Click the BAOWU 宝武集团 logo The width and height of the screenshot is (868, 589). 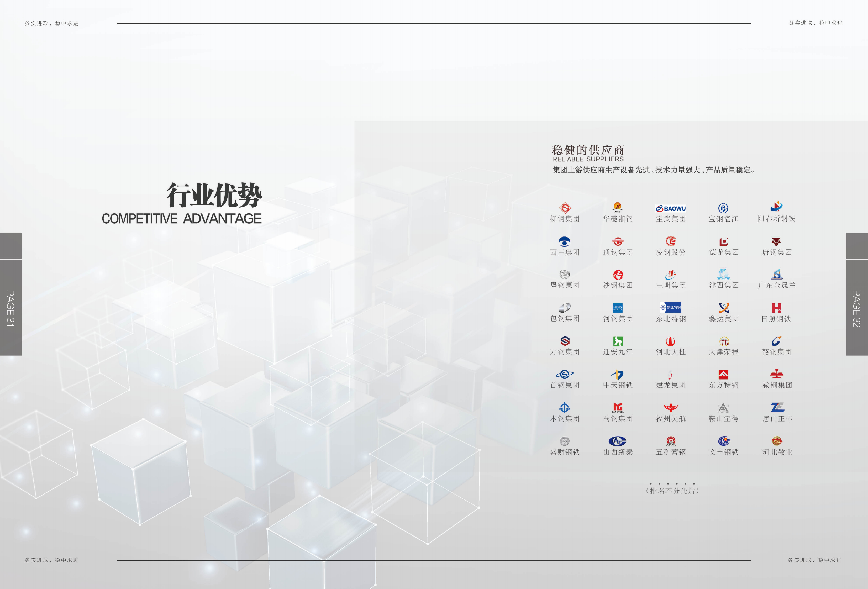coord(671,208)
